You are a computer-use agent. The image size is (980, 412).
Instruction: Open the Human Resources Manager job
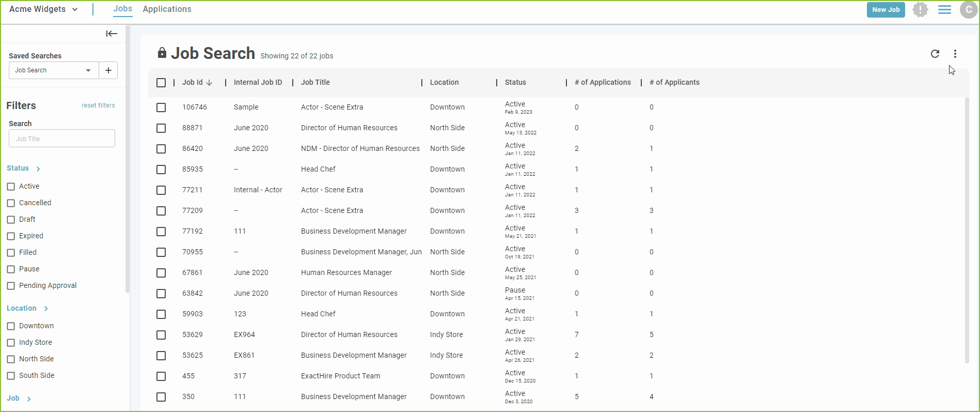click(346, 272)
